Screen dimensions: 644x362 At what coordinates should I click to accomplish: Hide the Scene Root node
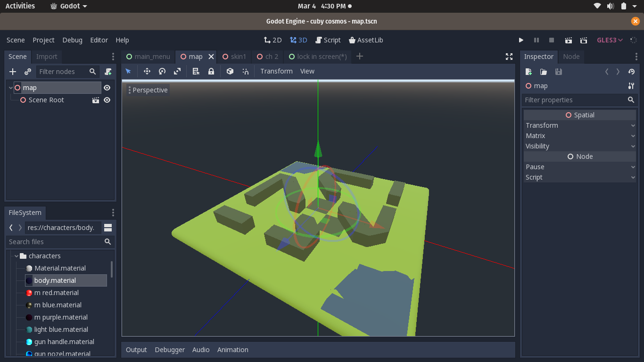click(107, 100)
